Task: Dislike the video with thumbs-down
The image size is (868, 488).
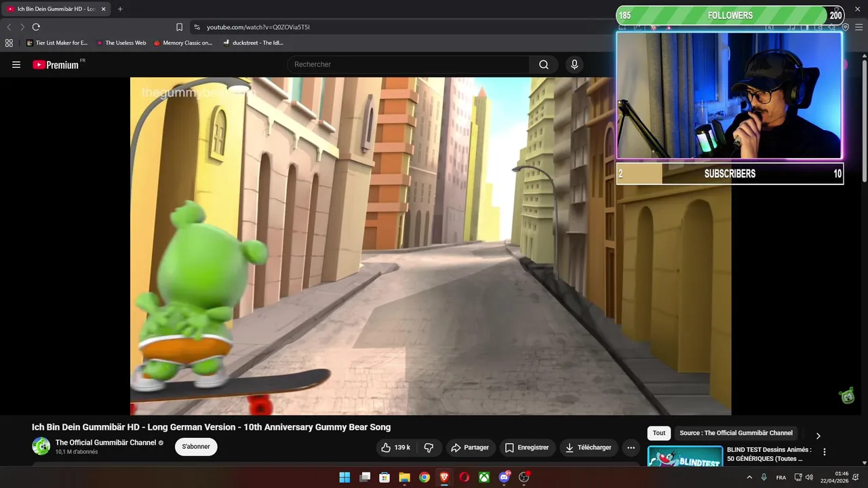Action: [x=429, y=447]
